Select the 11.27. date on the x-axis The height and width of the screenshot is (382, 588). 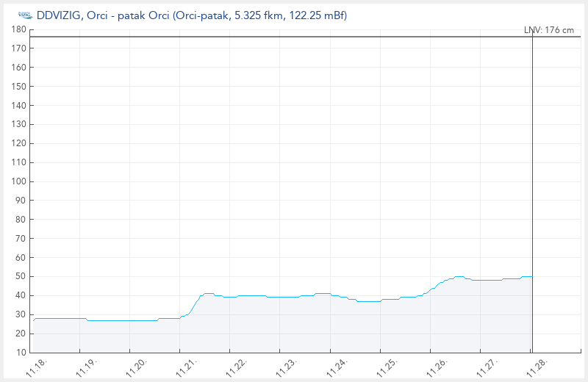coord(487,367)
